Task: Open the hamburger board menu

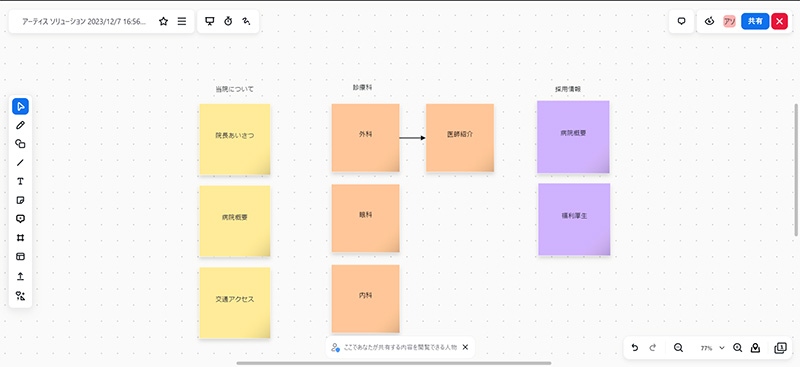Action: coord(182,21)
